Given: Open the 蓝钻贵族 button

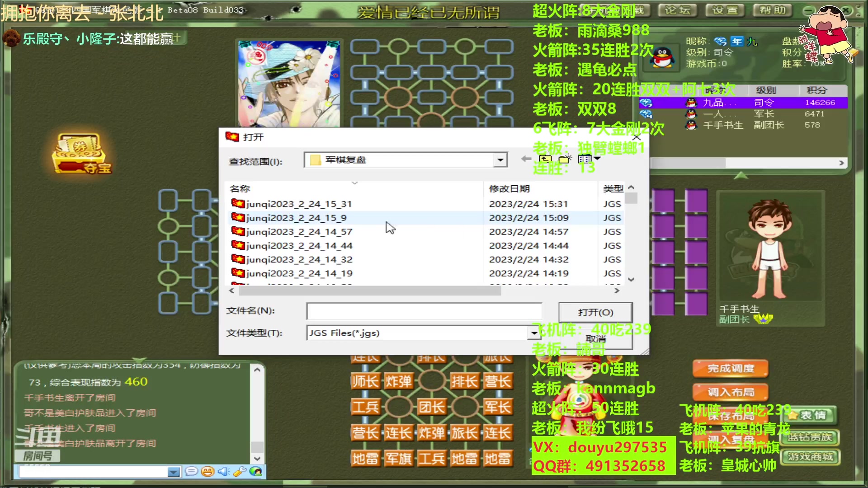Looking at the screenshot, I should tap(810, 437).
